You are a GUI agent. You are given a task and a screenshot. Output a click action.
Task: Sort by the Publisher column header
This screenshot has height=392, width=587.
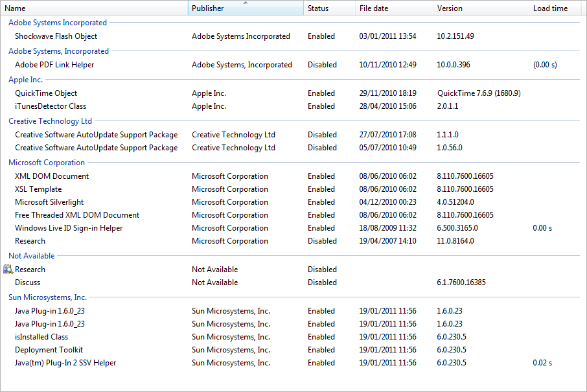coord(246,8)
